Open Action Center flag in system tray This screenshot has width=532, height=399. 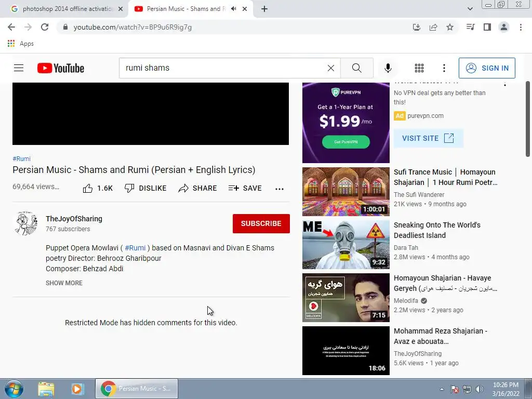click(x=454, y=389)
